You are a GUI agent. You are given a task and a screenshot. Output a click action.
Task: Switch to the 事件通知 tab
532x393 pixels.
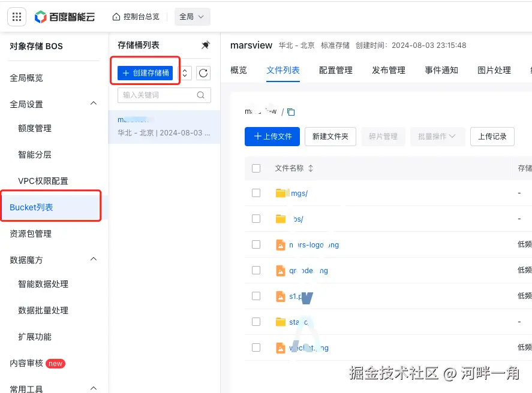click(441, 70)
